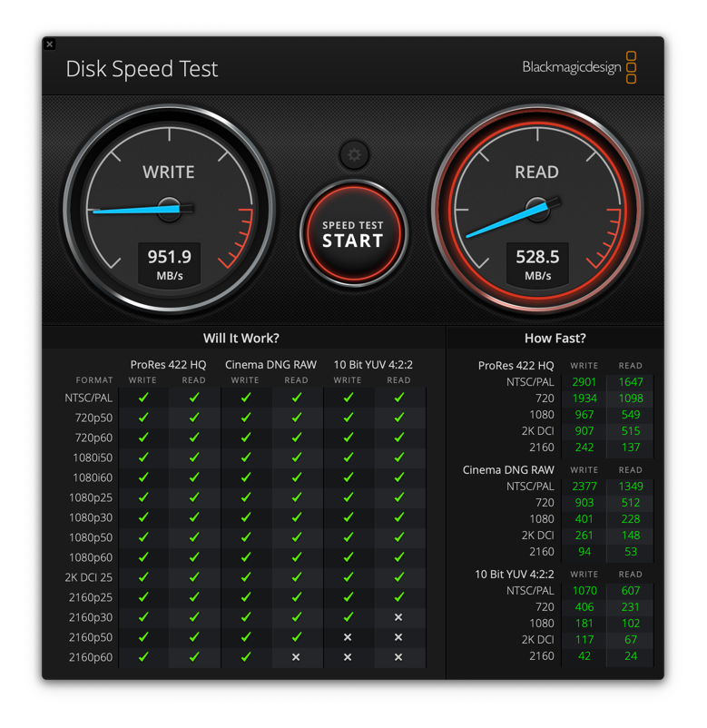
Task: Click the Disk Speed Test title
Action: point(142,69)
